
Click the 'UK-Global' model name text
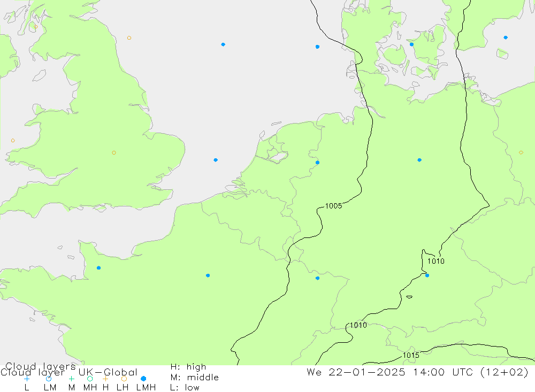click(x=108, y=372)
